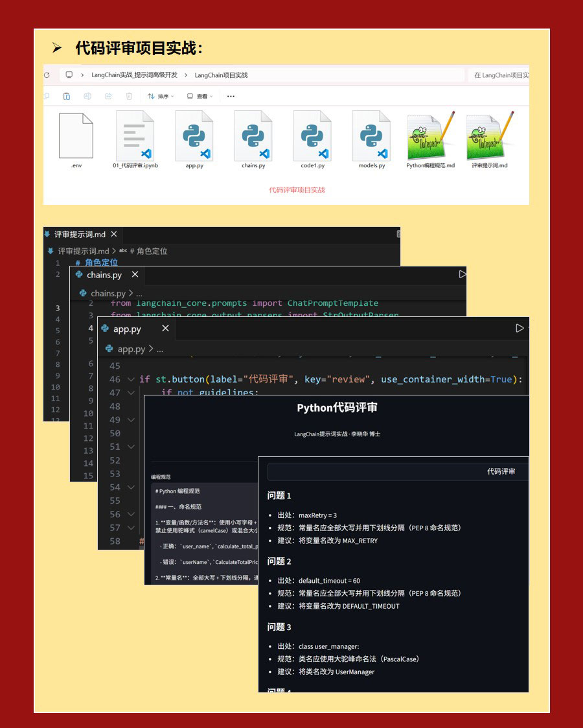The image size is (583, 728).
Task: Close the app.py editor tab
Action: pyautogui.click(x=165, y=329)
